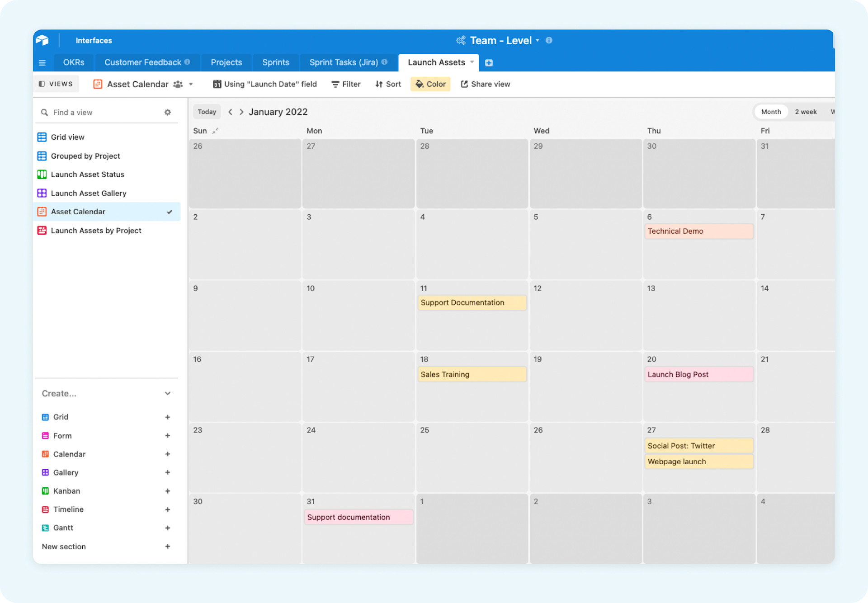Click the collaborators icon beside Asset Calendar
The width and height of the screenshot is (868, 603).
click(x=178, y=84)
